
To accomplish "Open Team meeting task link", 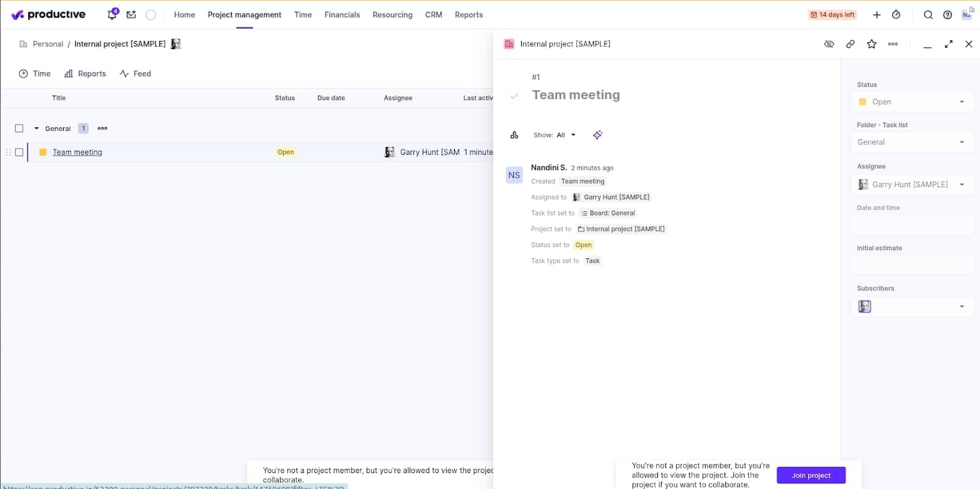I will pyautogui.click(x=77, y=152).
